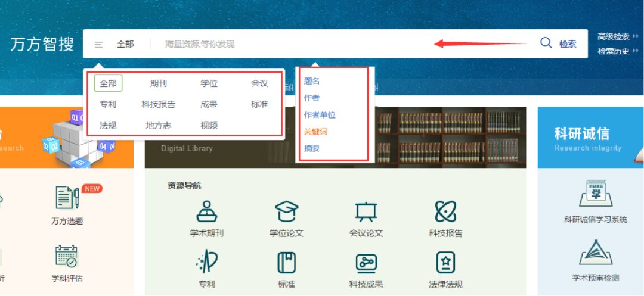Choose 作者单位 search field option

pos(320,115)
